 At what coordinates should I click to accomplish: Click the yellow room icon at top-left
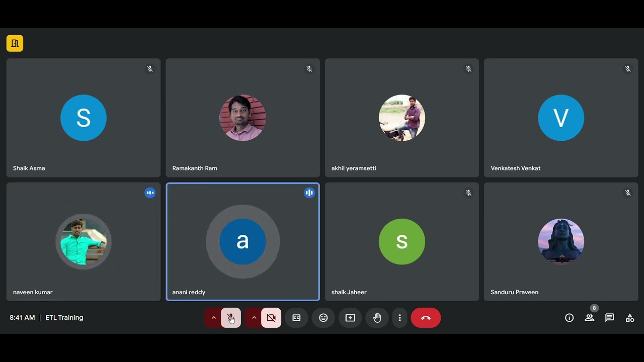tap(15, 43)
